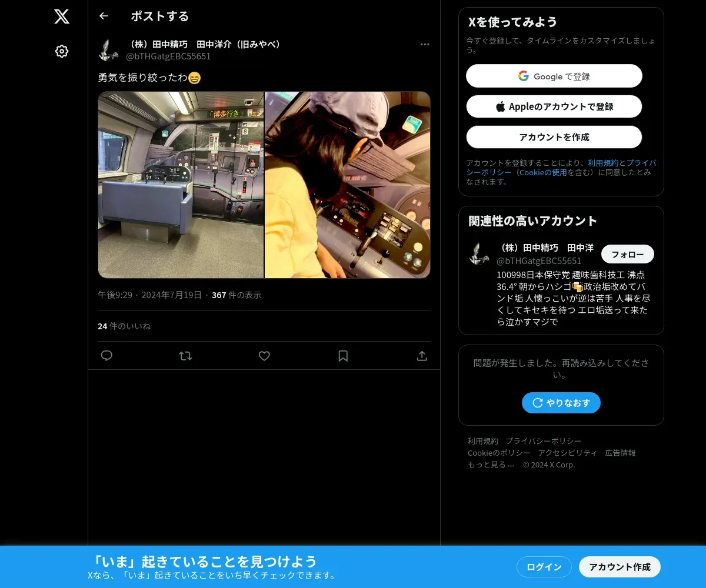Follow the related account
The image size is (706, 588).
(x=628, y=254)
